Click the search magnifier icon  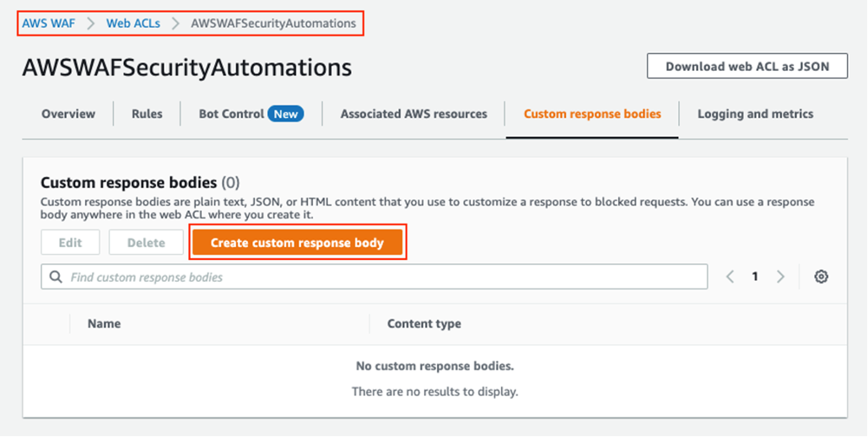click(x=57, y=277)
